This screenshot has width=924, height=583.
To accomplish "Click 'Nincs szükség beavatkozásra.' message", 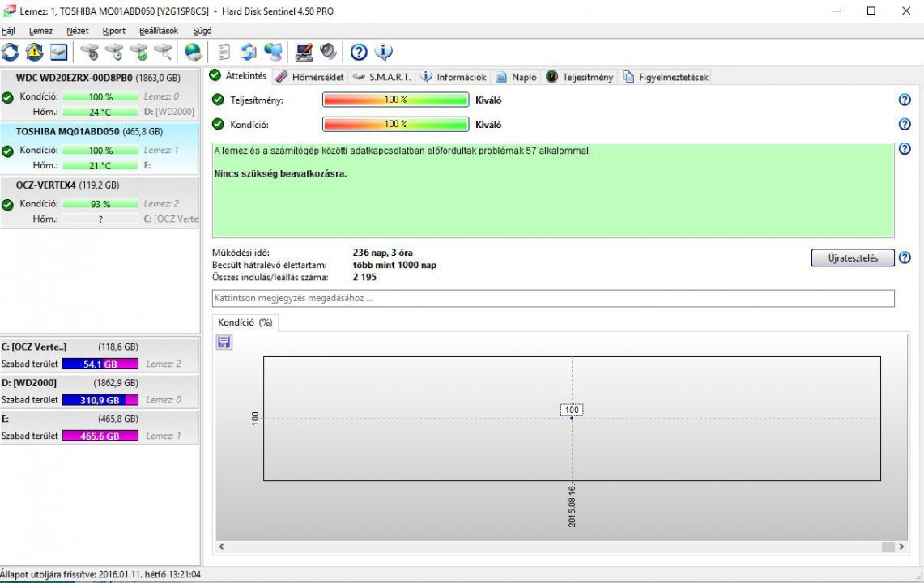I will coord(280,174).
